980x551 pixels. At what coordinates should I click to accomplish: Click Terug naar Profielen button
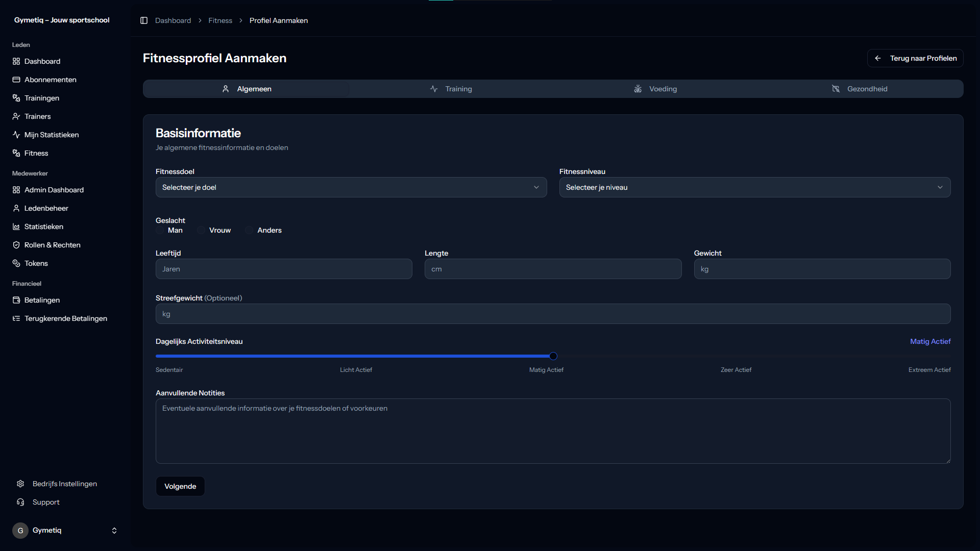tap(915, 58)
